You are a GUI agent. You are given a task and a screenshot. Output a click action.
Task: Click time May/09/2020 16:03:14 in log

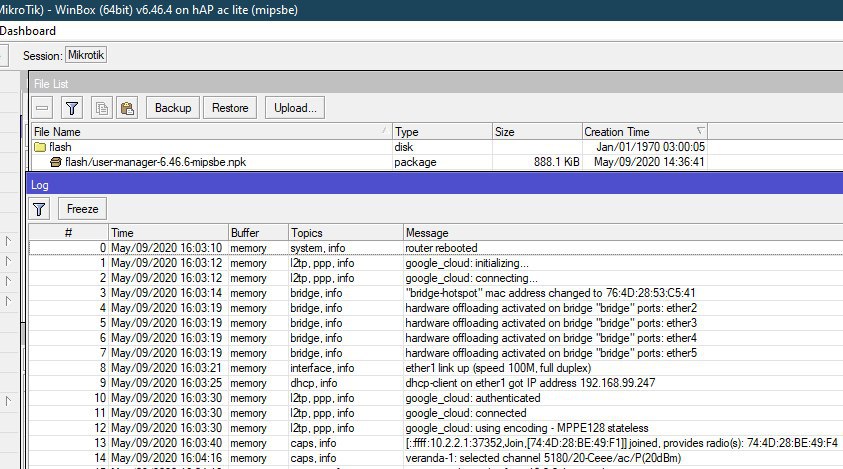pyautogui.click(x=167, y=293)
